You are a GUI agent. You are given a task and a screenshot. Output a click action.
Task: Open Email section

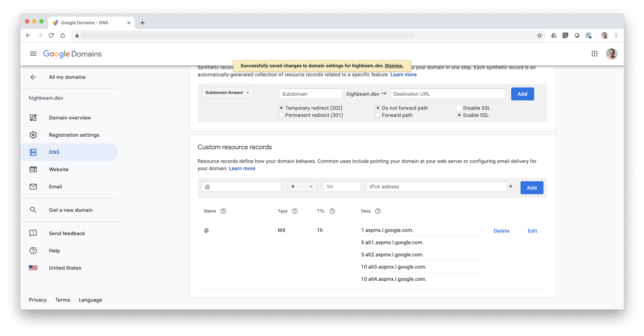click(55, 187)
